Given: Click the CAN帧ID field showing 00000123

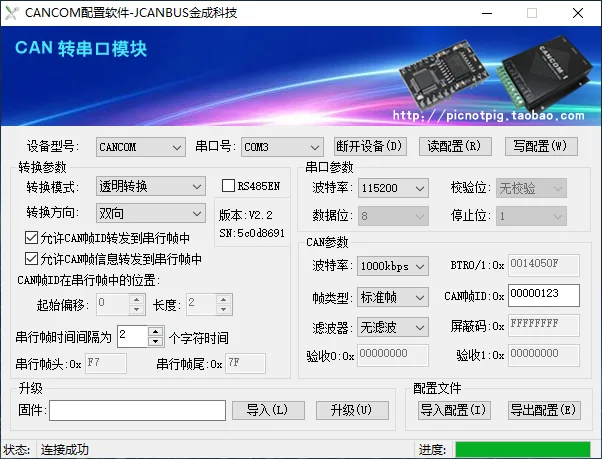Looking at the screenshot, I should tap(544, 295).
